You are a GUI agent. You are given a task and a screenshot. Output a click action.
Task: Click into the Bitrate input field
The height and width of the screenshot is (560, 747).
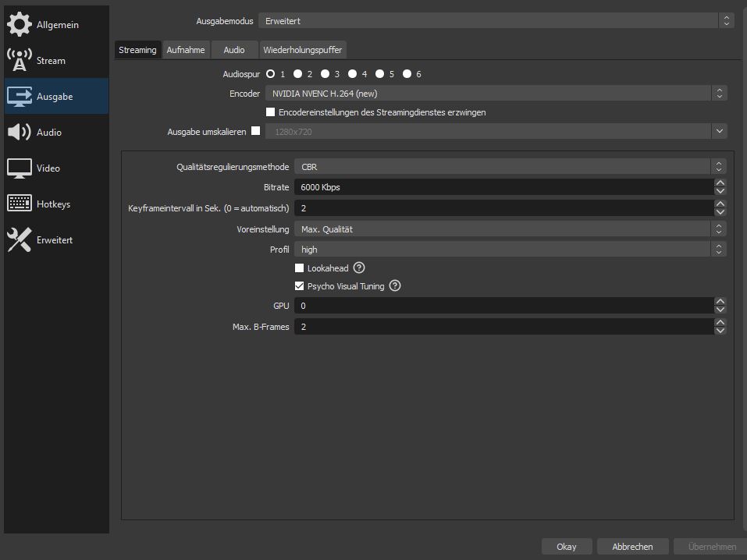(x=503, y=187)
